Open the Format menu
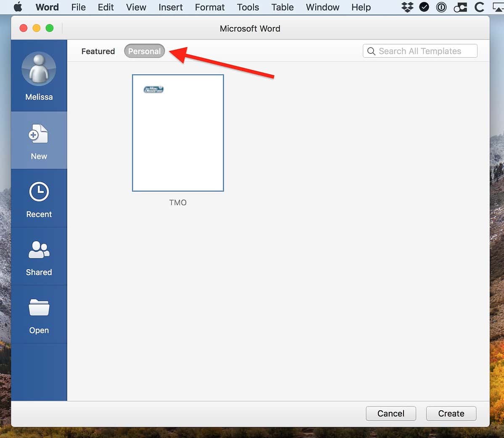Image resolution: width=504 pixels, height=438 pixels. pyautogui.click(x=209, y=7)
